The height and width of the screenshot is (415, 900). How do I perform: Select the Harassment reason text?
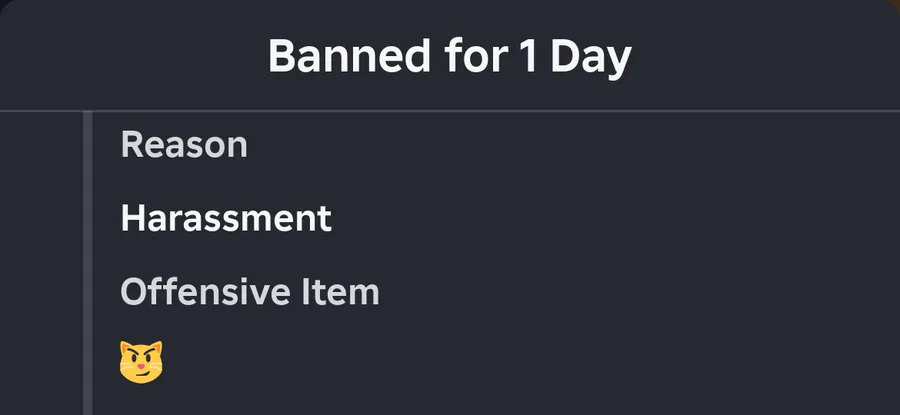coord(226,218)
